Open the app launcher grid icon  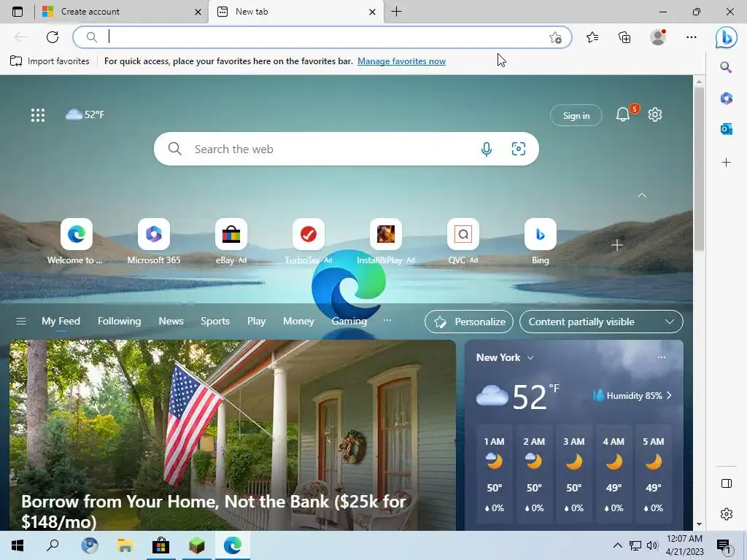38,114
